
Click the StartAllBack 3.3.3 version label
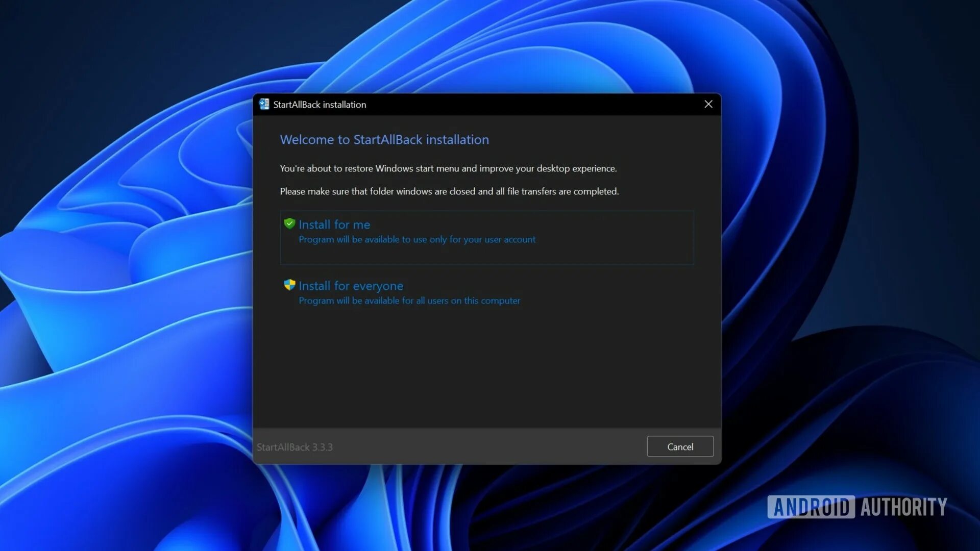[295, 447]
